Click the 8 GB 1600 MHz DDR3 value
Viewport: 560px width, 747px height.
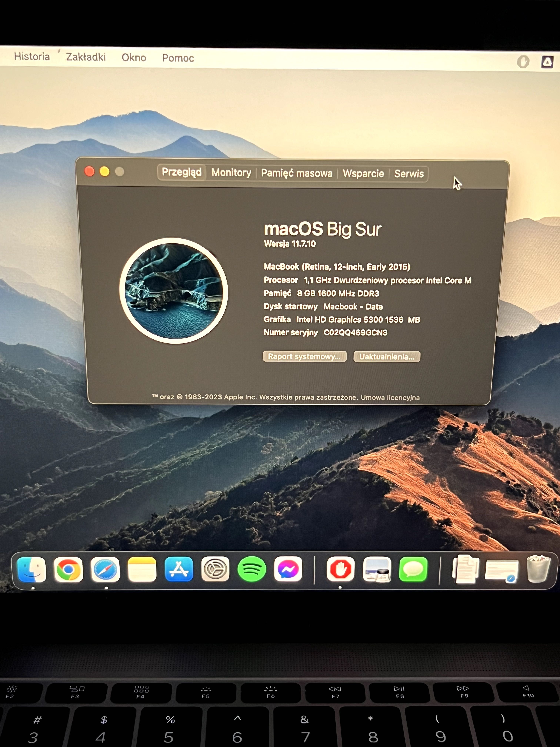coord(338,293)
